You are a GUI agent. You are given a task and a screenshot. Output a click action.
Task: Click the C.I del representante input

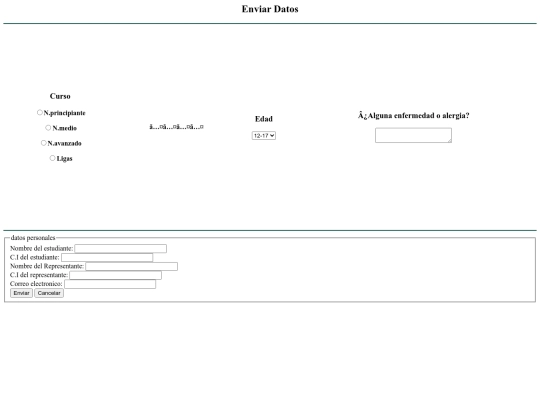[x=115, y=275]
